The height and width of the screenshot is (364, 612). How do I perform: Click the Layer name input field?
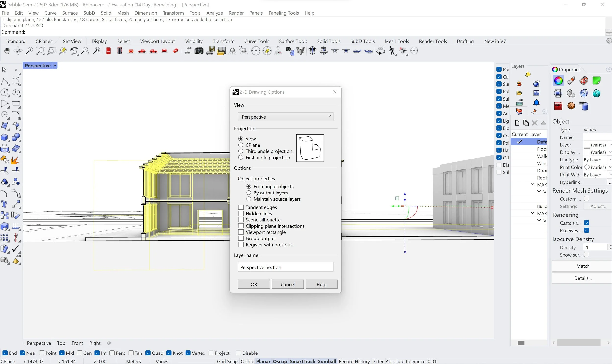pyautogui.click(x=285, y=267)
